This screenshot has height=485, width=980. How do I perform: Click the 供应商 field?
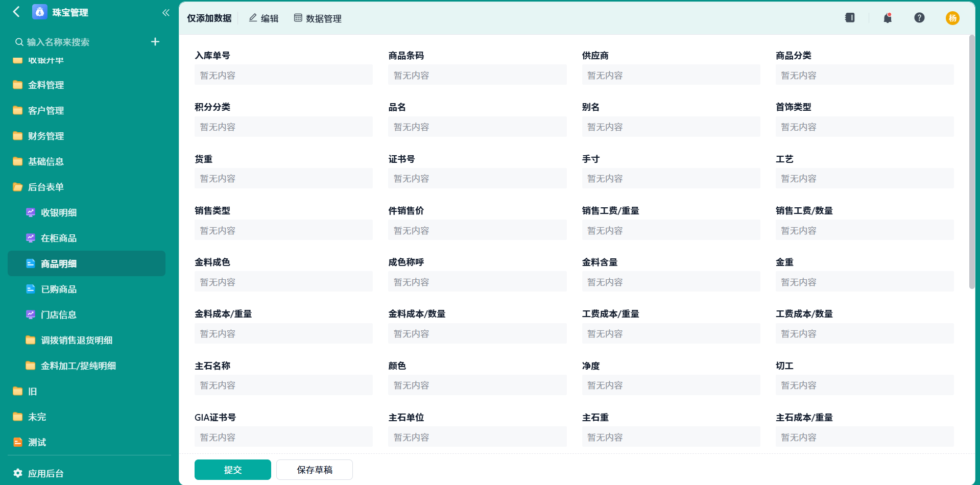click(671, 75)
